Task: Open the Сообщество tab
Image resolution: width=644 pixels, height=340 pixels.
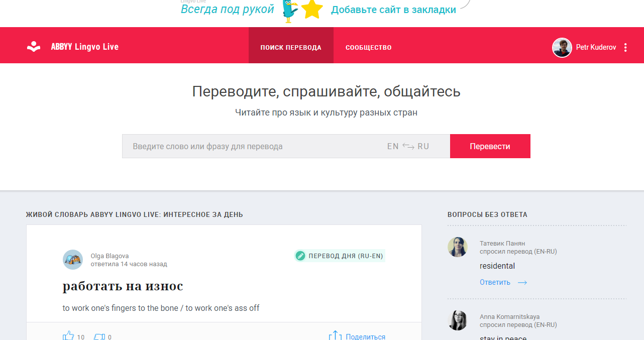Action: (x=369, y=48)
